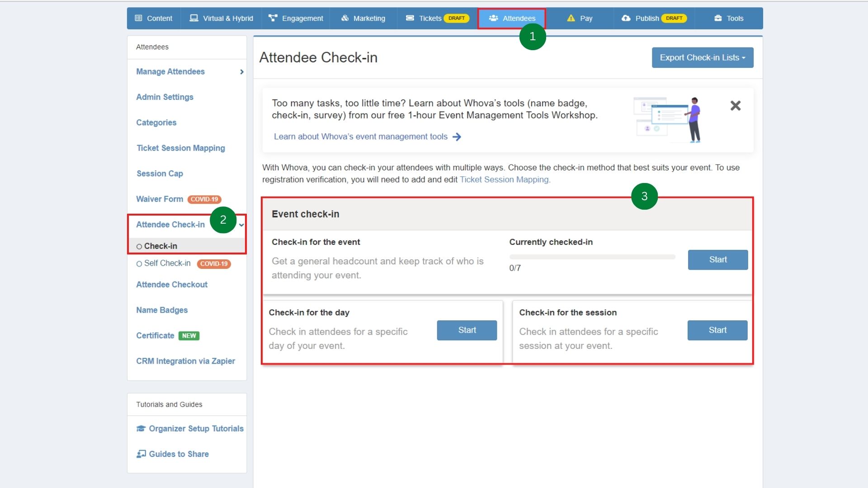Click the COVID-19 badge beside Waiver Form
The image size is (868, 488).
(204, 199)
